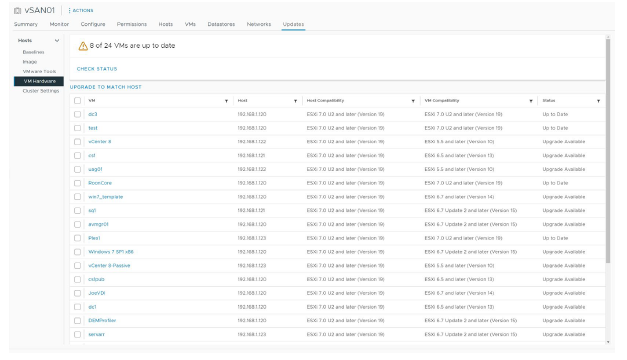Viewport: 627px width, 360px height.
Task: Switch to the Hosts tab
Action: [x=166, y=24]
